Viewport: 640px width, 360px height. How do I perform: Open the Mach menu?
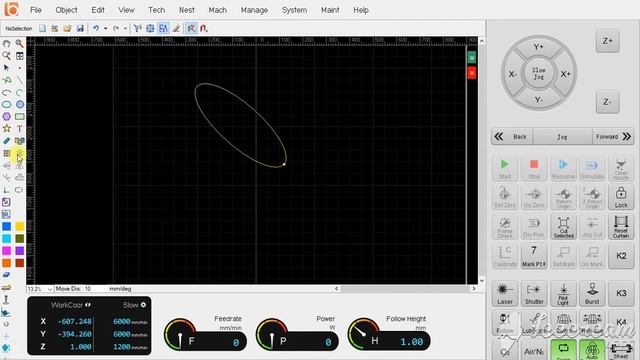click(x=218, y=10)
